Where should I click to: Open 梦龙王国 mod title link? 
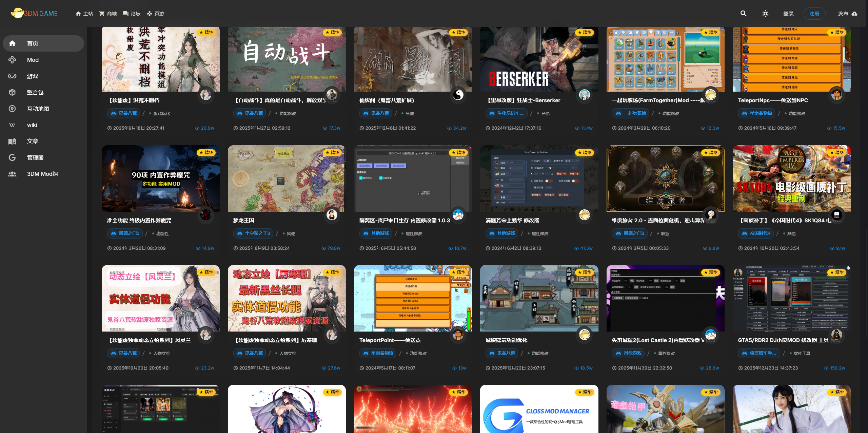[x=243, y=221]
